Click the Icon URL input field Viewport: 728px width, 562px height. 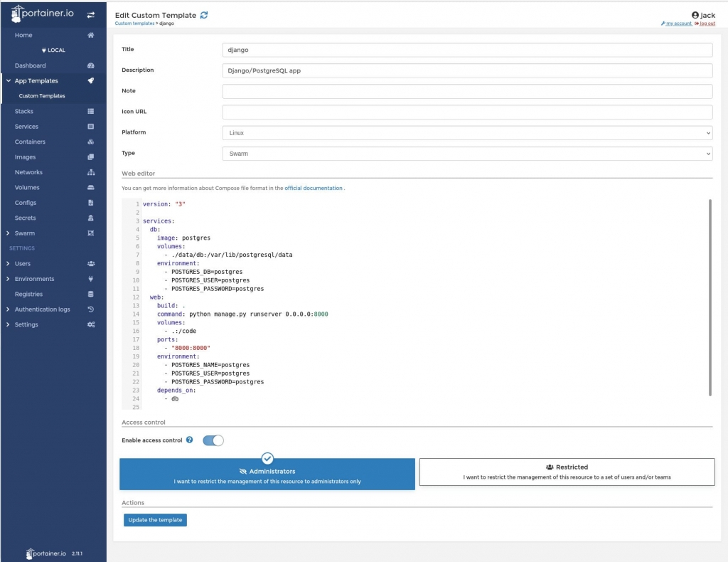tap(468, 112)
